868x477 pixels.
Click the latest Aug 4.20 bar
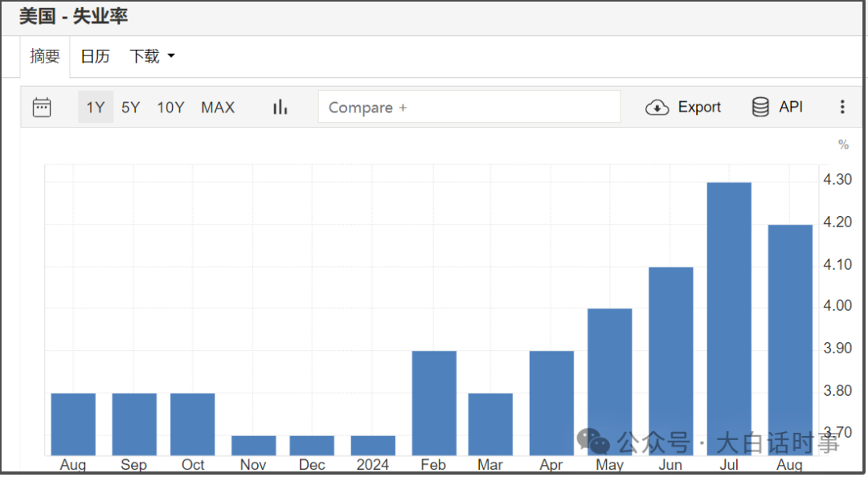[790, 340]
